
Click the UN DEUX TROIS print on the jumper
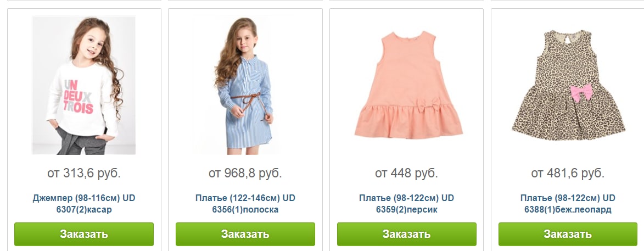(78, 97)
